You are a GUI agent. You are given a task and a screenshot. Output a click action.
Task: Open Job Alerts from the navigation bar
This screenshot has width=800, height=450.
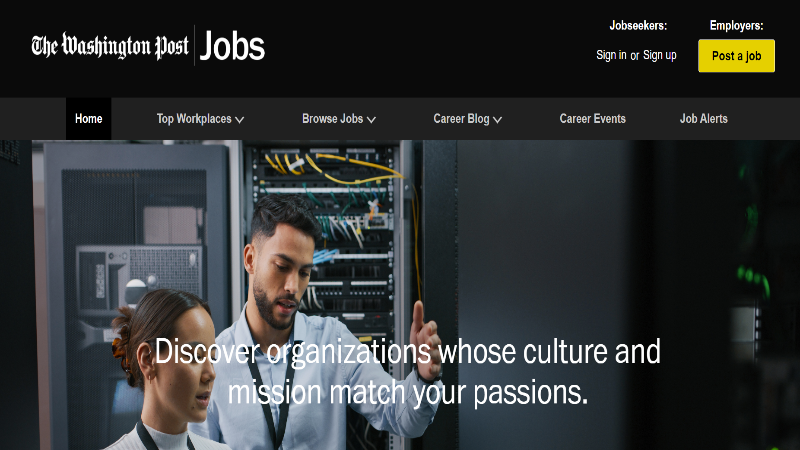pyautogui.click(x=704, y=119)
